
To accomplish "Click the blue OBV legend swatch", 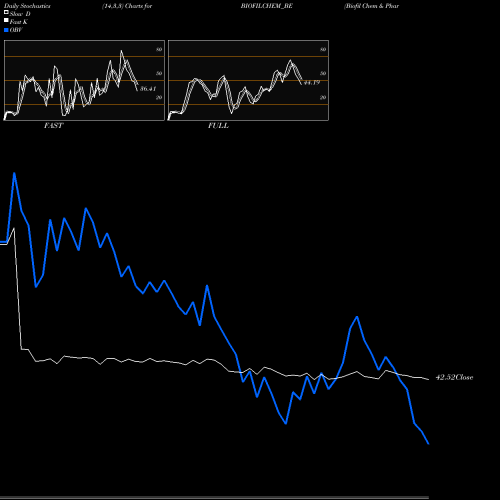I will (x=6, y=30).
